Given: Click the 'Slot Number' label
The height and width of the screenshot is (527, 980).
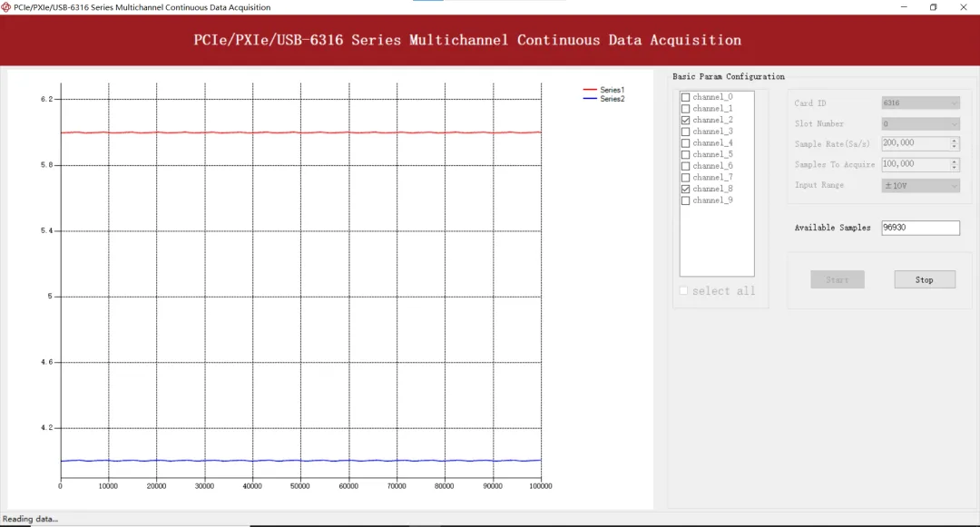Looking at the screenshot, I should tap(818, 123).
